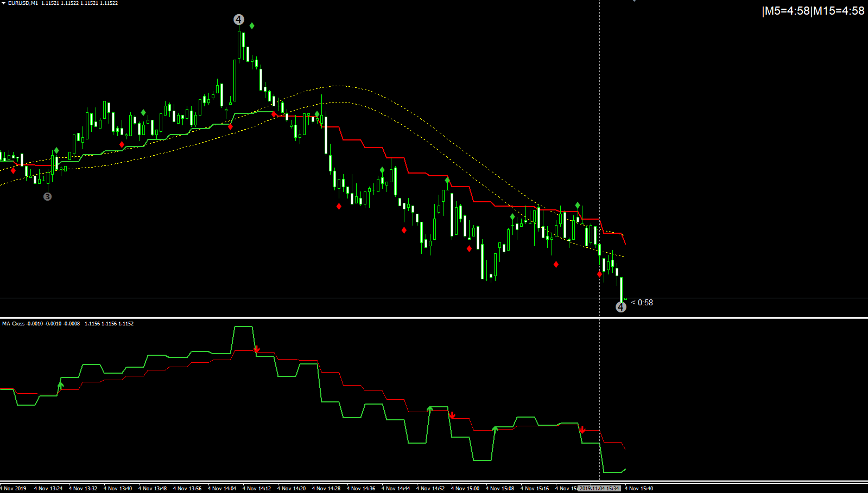Click the circled 4 marker at the latest low
This screenshot has height=493, width=868.
click(621, 307)
